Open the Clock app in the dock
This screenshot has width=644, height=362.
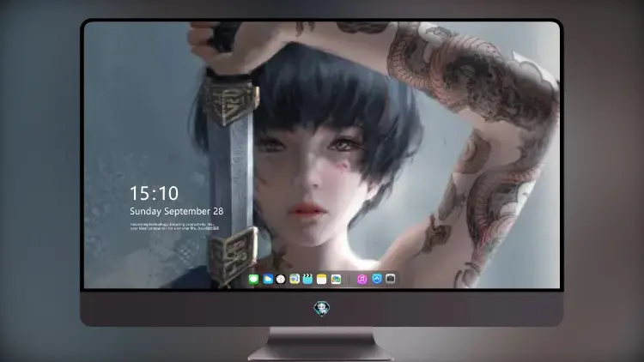click(281, 280)
